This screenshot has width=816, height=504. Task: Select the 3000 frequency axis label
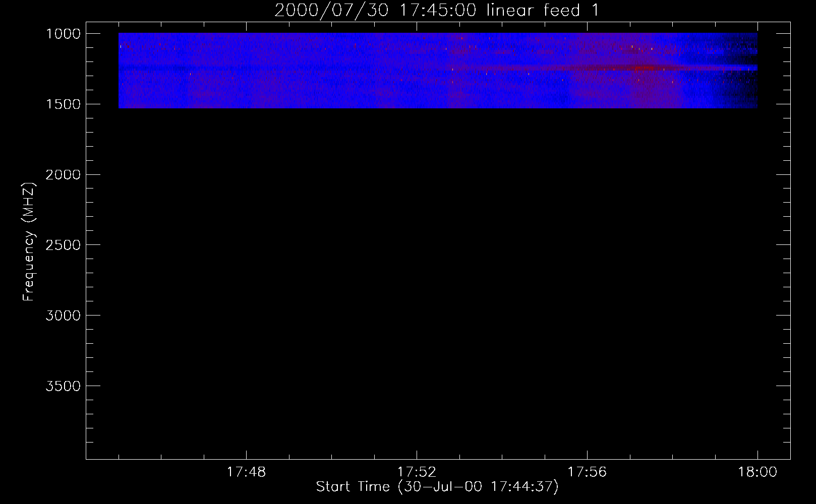[63, 316]
